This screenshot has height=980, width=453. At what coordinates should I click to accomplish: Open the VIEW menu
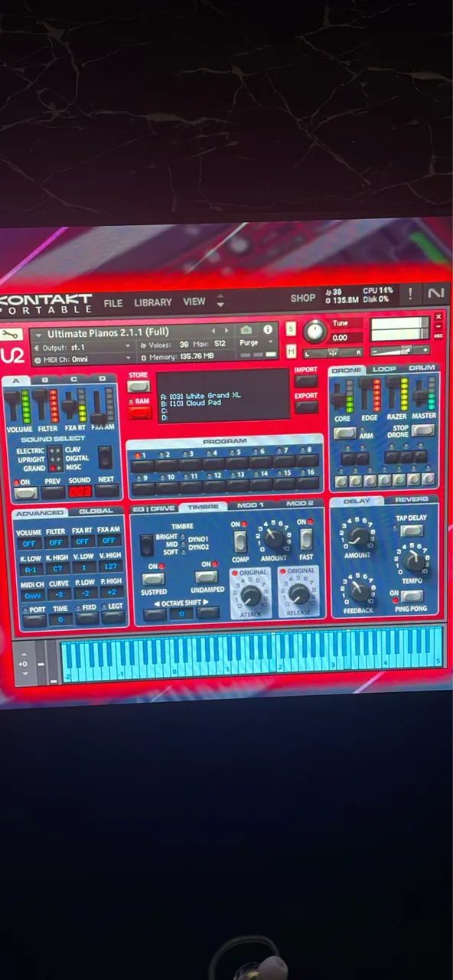(x=194, y=302)
